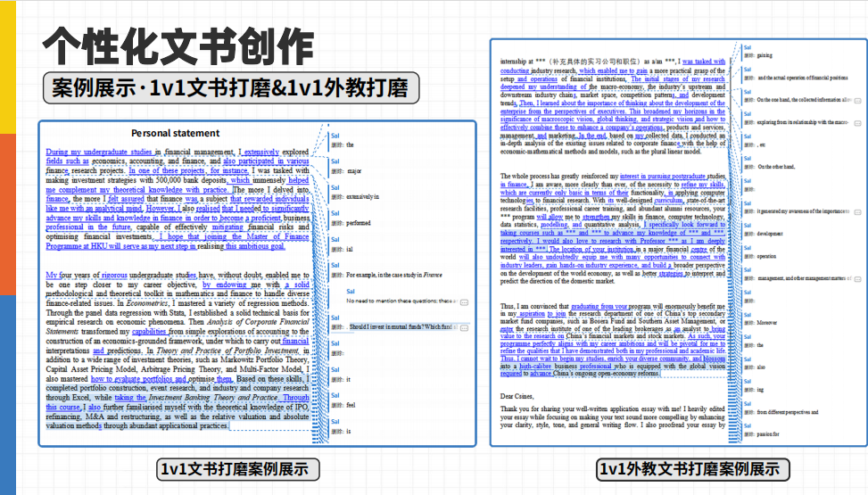Select the 'No need to mention these questions' comment text
Screen dimensions: 868x495
pos(402,301)
